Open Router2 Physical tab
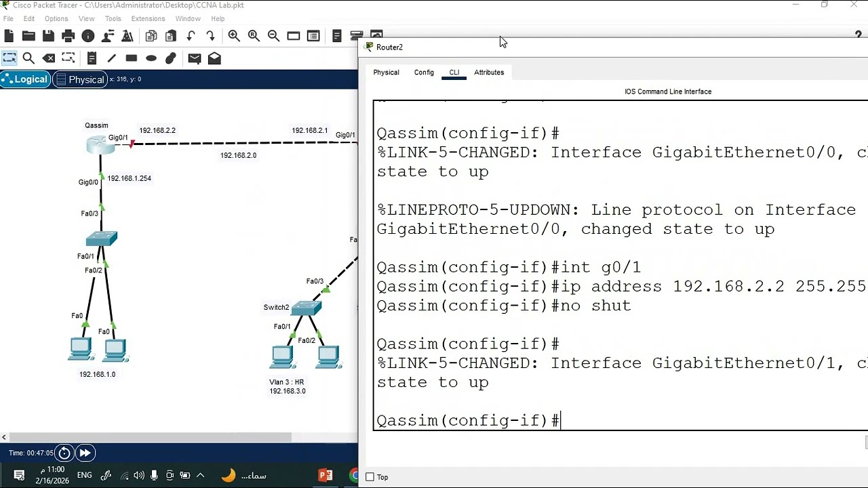Image resolution: width=868 pixels, height=488 pixels. coord(386,73)
